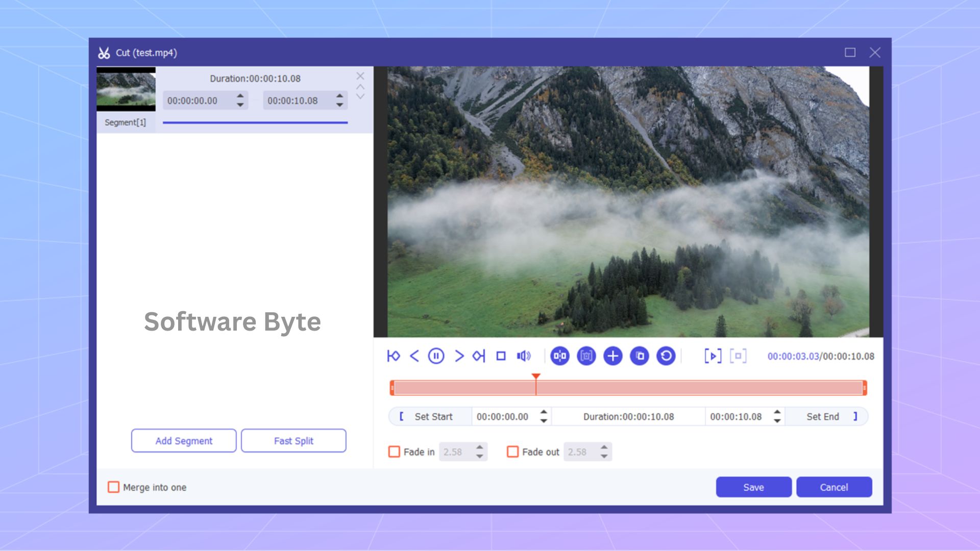Decrease the Fade out duration
This screenshot has height=551, width=980.
pyautogui.click(x=604, y=457)
